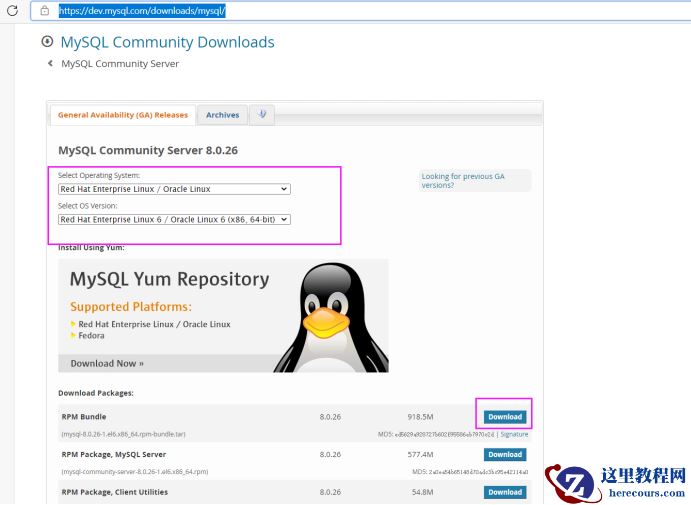Click 'Red Hat Enterprise Linux / Oracle Linux' in the banner's supported platforms
The width and height of the screenshot is (691, 505).
[154, 324]
